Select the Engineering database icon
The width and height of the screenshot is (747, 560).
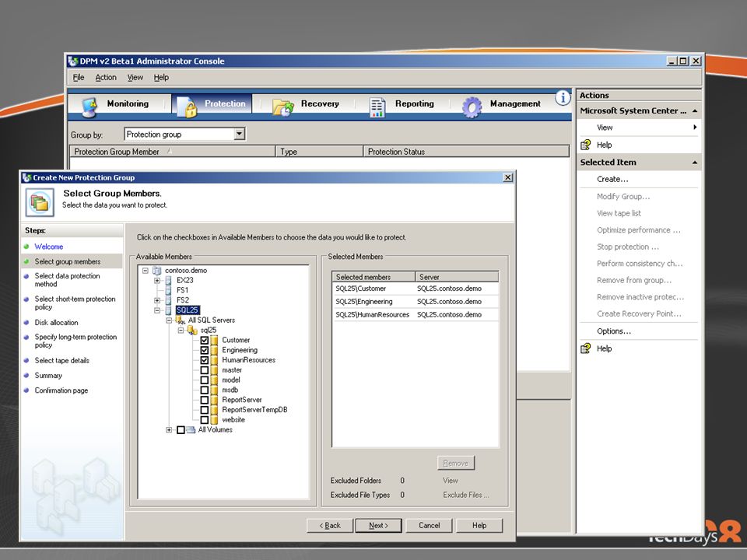point(215,351)
